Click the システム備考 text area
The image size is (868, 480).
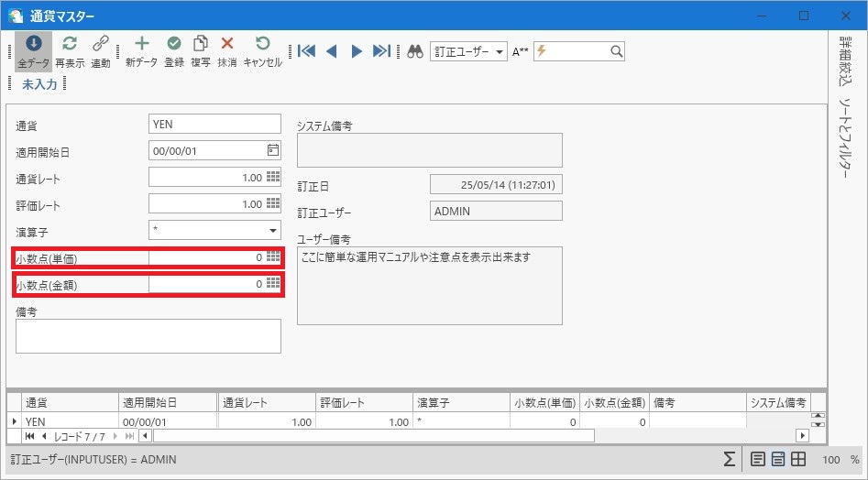pyautogui.click(x=430, y=150)
